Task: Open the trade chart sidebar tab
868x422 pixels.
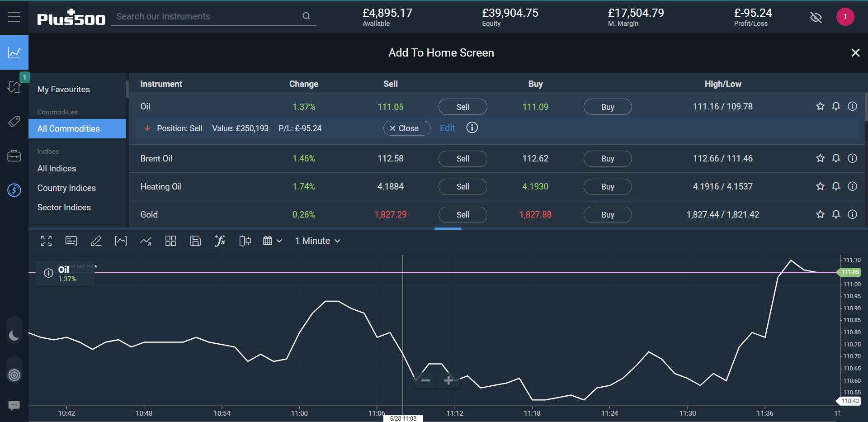Action: pos(14,52)
